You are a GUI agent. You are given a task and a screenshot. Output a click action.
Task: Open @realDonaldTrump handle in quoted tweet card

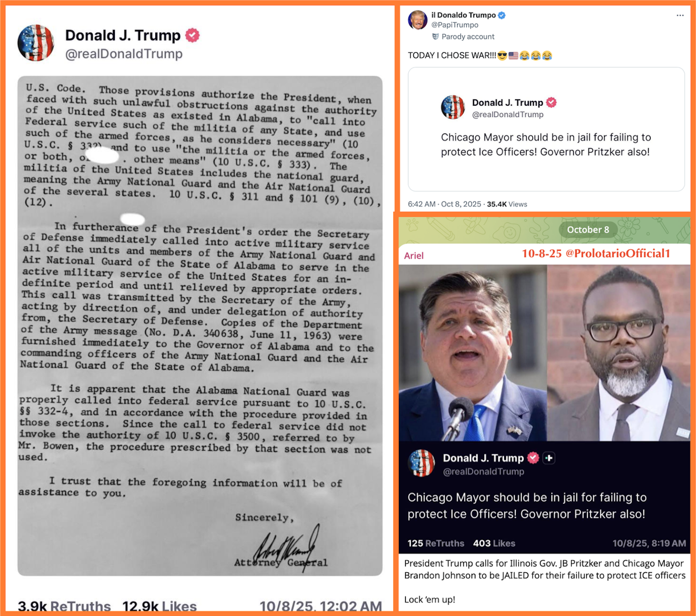[508, 114]
